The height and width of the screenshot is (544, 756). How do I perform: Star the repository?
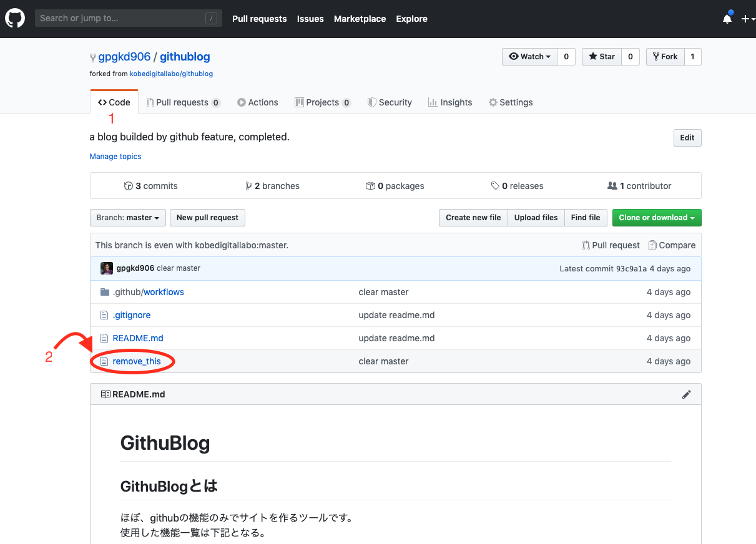(601, 57)
